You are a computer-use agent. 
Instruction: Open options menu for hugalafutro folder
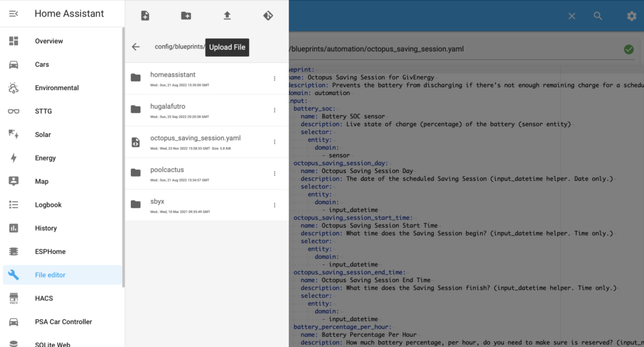pyautogui.click(x=274, y=110)
